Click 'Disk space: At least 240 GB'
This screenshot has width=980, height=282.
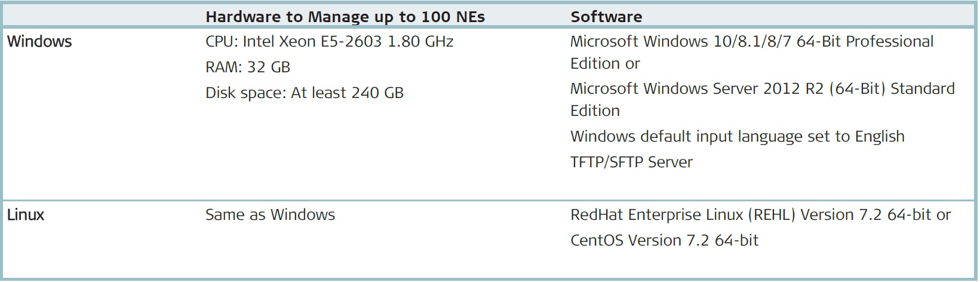click(x=305, y=93)
